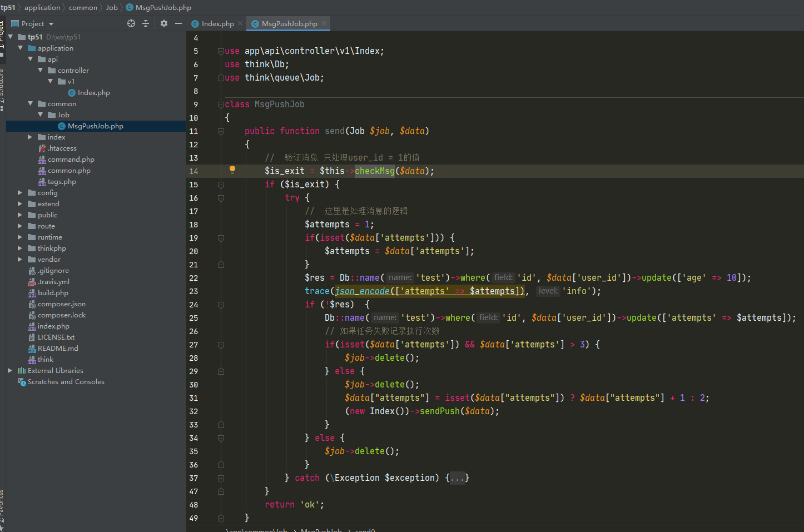
Task: Click sendPush call on line 32
Action: pos(440,411)
